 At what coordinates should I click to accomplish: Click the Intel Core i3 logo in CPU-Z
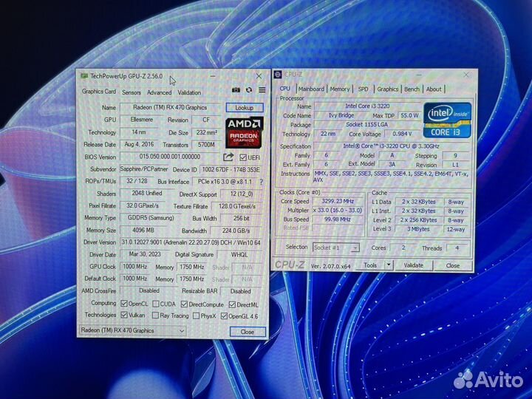[447, 120]
